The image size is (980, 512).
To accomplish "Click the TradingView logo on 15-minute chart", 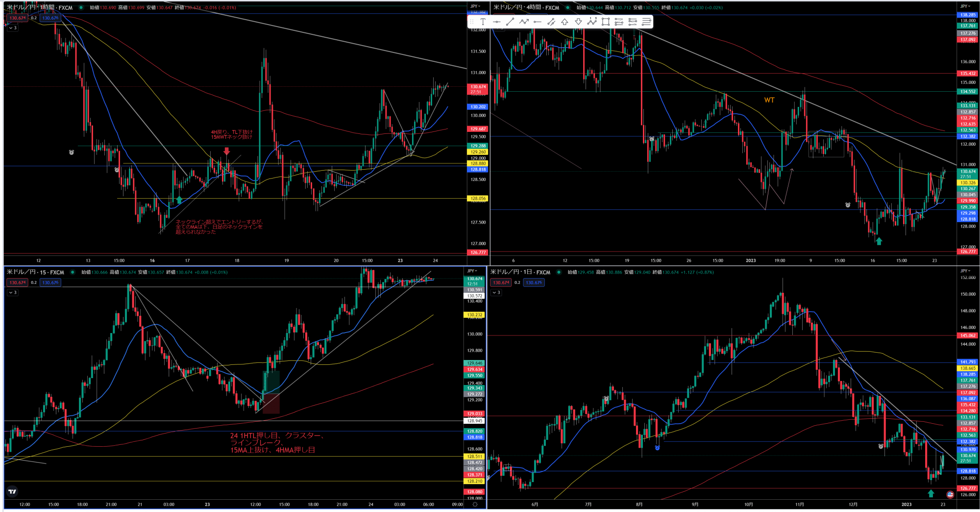I will pyautogui.click(x=12, y=491).
